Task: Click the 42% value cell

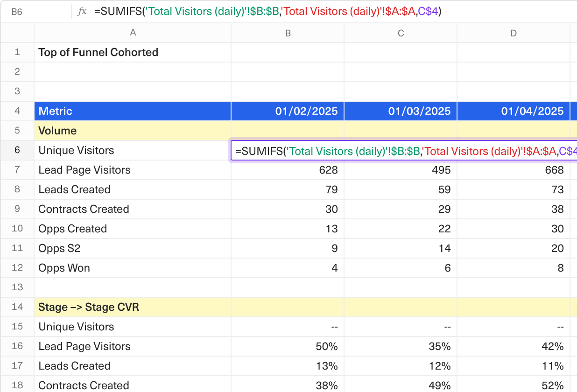Action: pyautogui.click(x=514, y=346)
